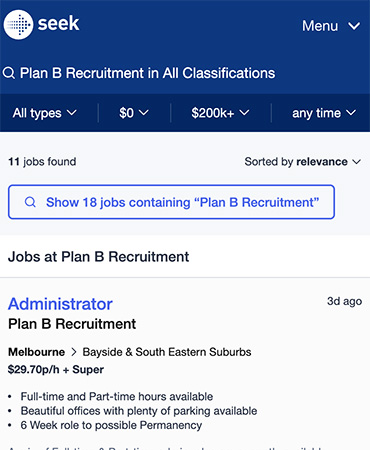The image size is (370, 450).
Task: Click the Jobs at Plan B Recruitment heading
Action: tap(98, 257)
